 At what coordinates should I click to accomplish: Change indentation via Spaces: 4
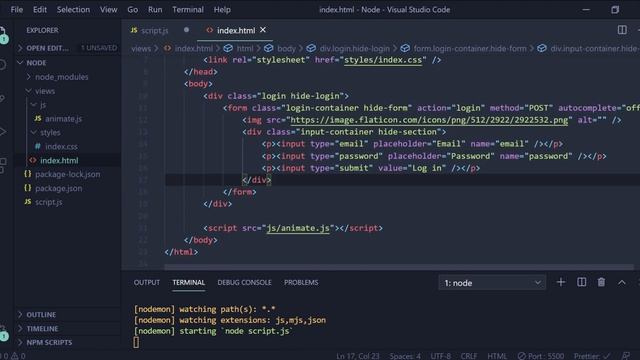coord(405,356)
